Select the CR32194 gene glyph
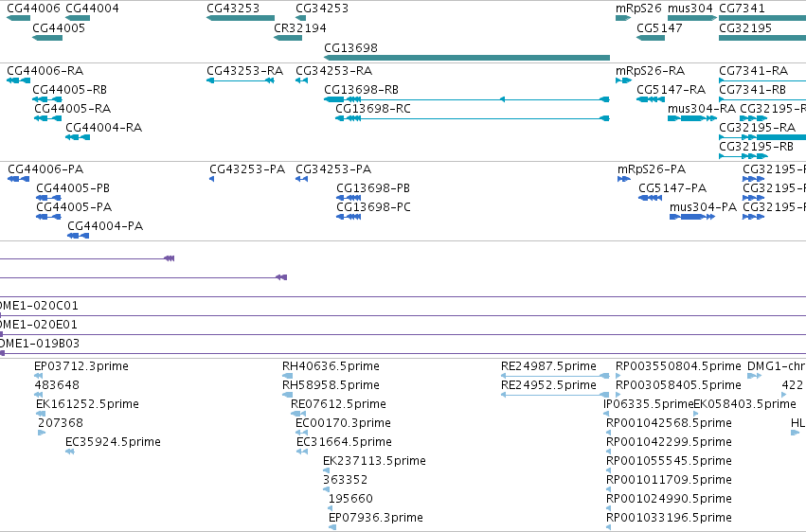806x532 pixels. point(288,38)
